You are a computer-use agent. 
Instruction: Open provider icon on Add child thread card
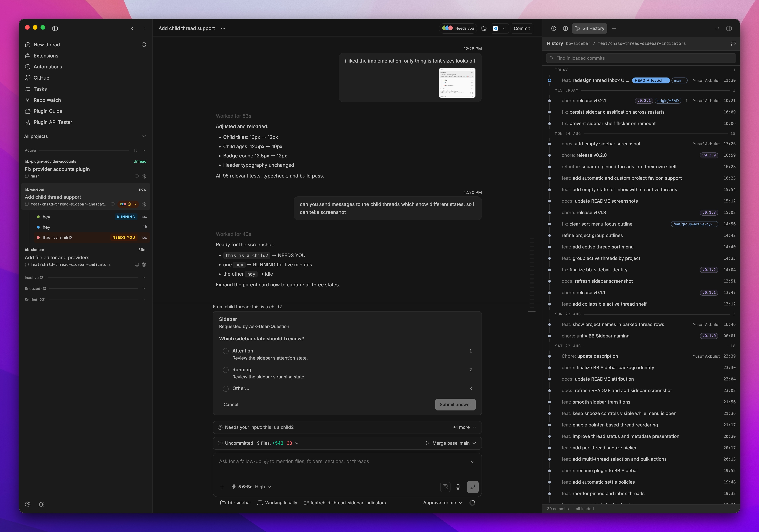point(144,204)
